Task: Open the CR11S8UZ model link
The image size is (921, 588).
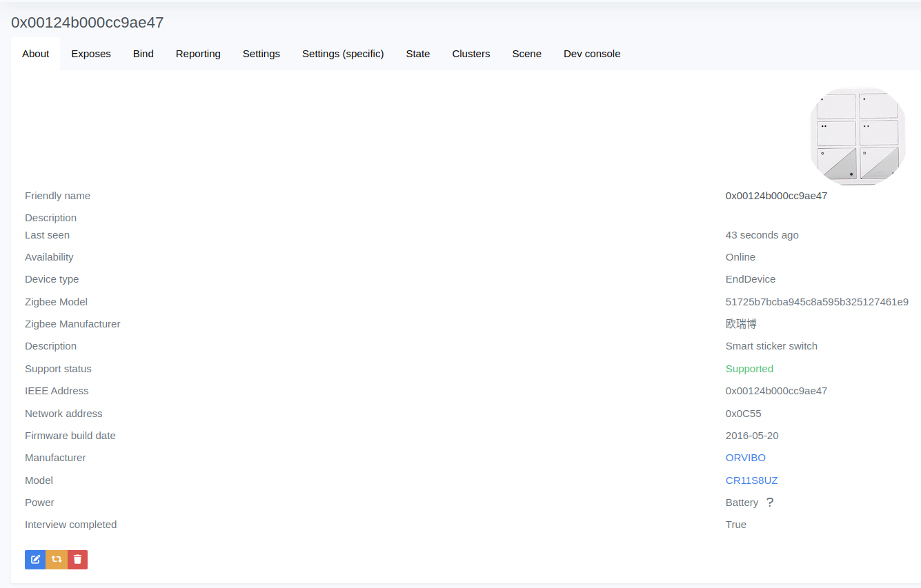Action: (751, 480)
